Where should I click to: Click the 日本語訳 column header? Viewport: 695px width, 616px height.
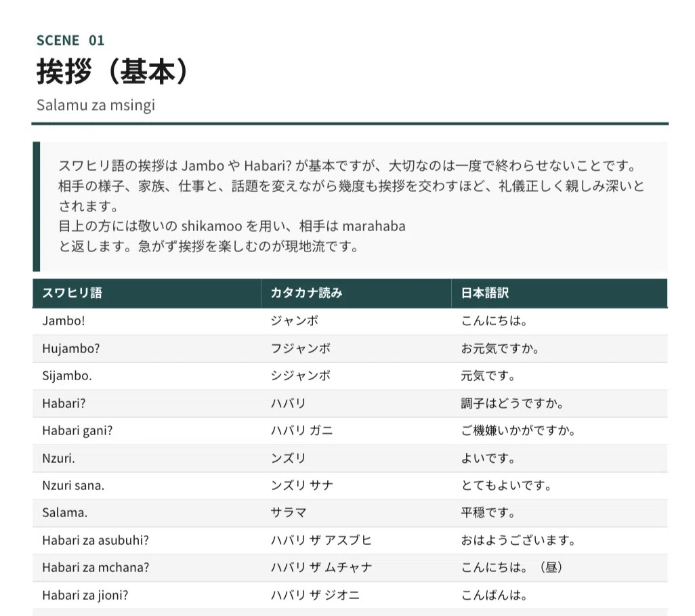coord(560,293)
